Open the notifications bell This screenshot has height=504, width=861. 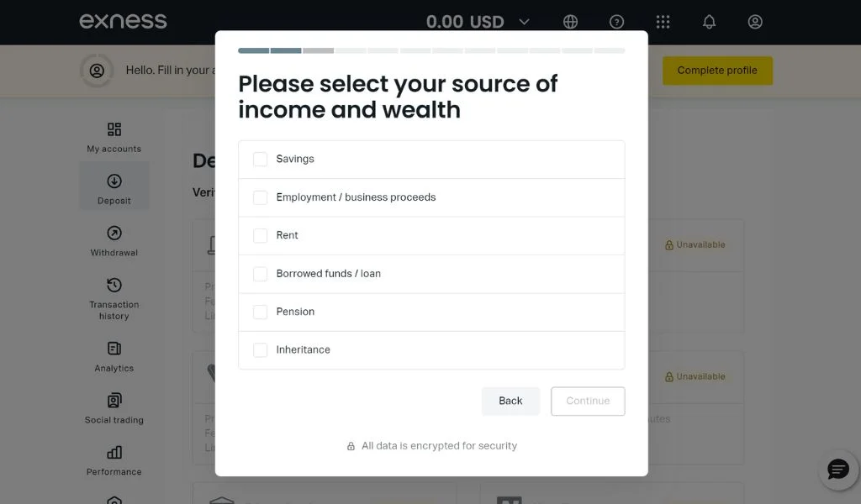pos(709,22)
